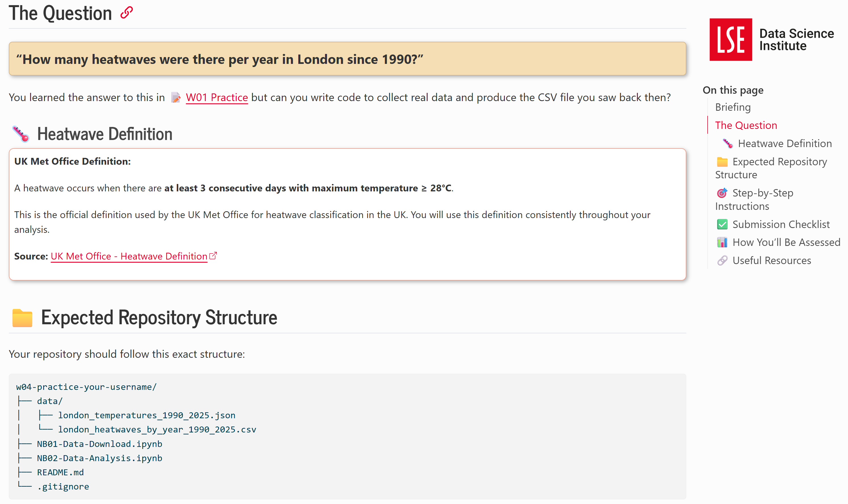
Task: Click the Data Science Institute title text
Action: coord(796,39)
